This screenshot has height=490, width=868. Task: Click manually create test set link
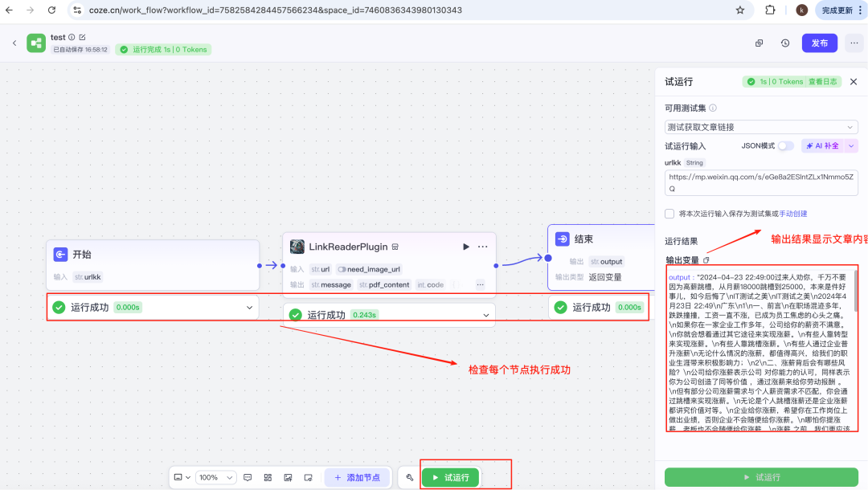792,214
